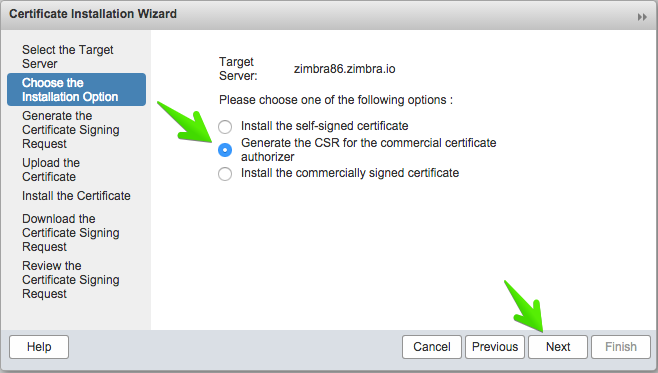Go back with the Previous button
Image resolution: width=658 pixels, height=373 pixels.
point(495,347)
